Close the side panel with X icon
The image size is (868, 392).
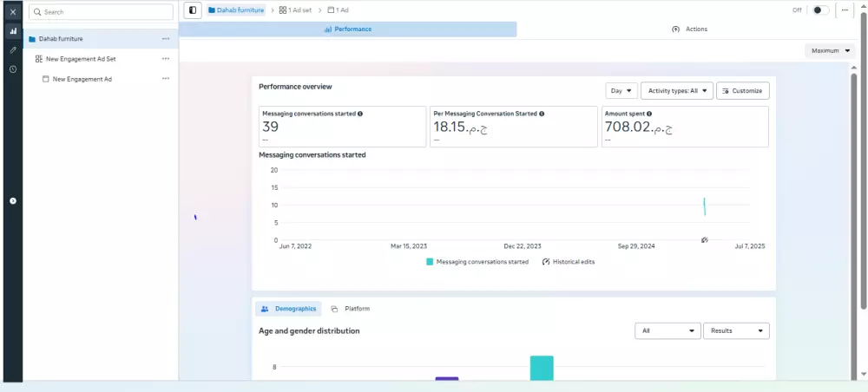(13, 11)
